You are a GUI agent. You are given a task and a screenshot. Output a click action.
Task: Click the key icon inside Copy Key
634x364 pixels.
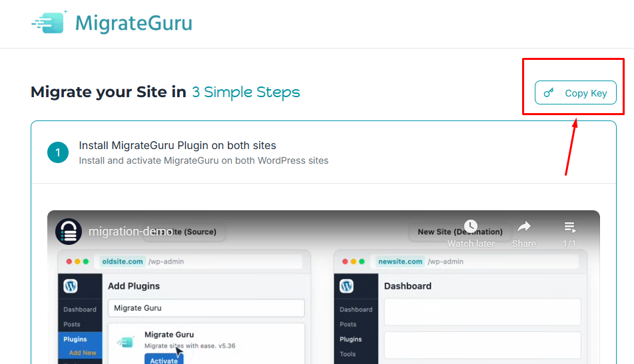pyautogui.click(x=549, y=93)
